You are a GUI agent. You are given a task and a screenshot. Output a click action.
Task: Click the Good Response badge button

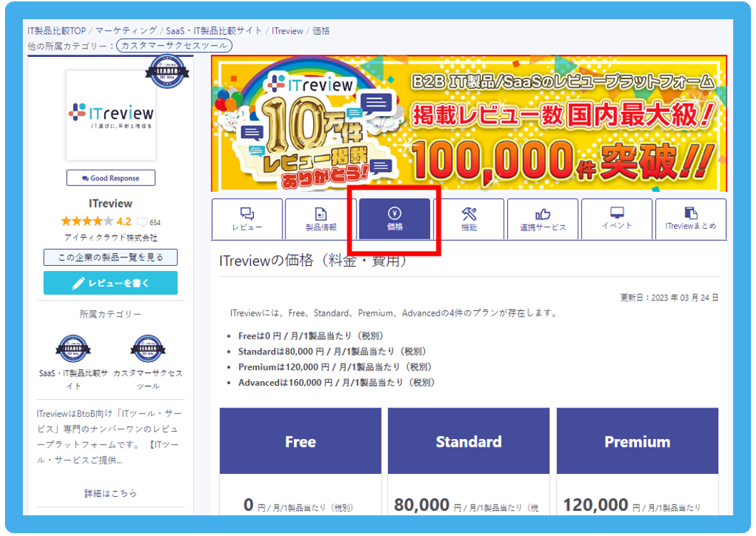[x=110, y=177]
